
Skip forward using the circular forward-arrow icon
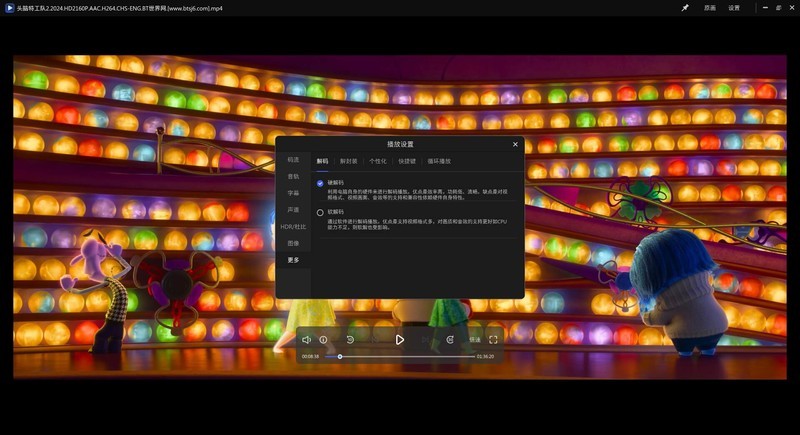(x=450, y=340)
